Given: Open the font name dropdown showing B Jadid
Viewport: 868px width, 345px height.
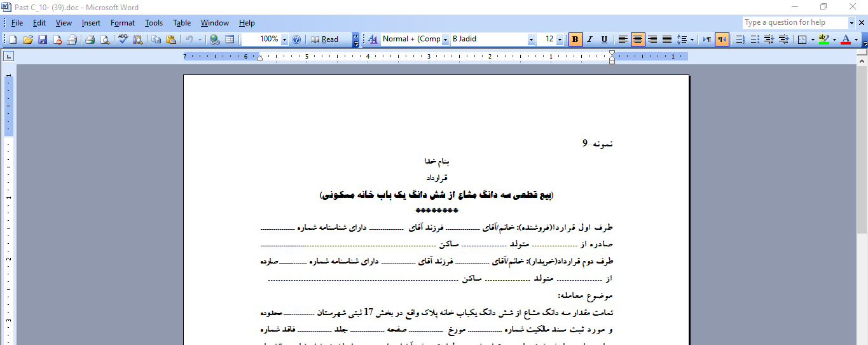Looking at the screenshot, I should [x=531, y=39].
